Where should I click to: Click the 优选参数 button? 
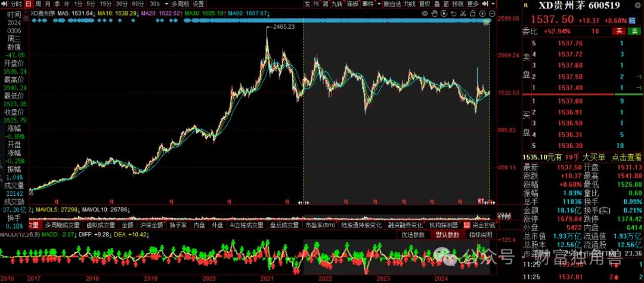click(413, 235)
